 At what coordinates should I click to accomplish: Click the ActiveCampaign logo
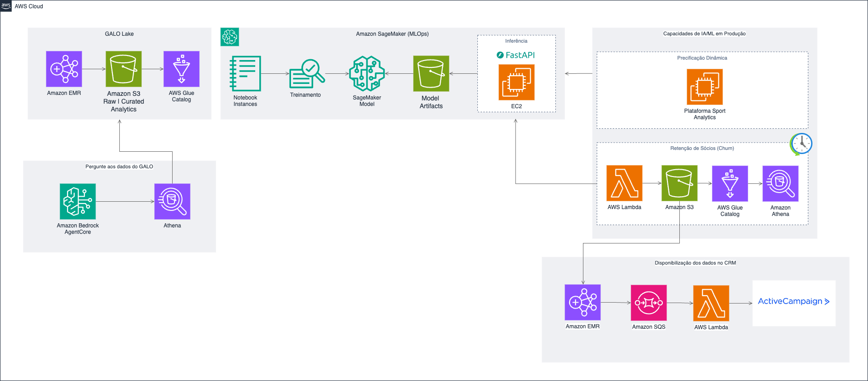tap(794, 301)
